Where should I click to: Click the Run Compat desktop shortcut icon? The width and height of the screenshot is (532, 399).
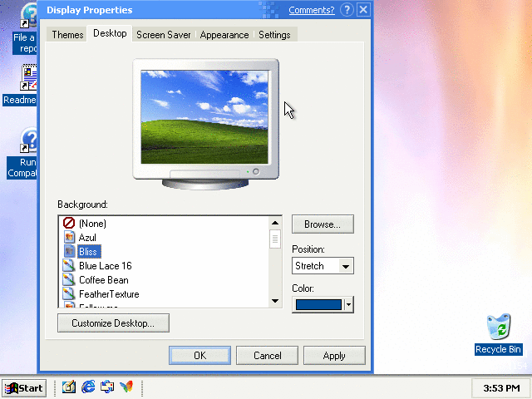[28, 140]
